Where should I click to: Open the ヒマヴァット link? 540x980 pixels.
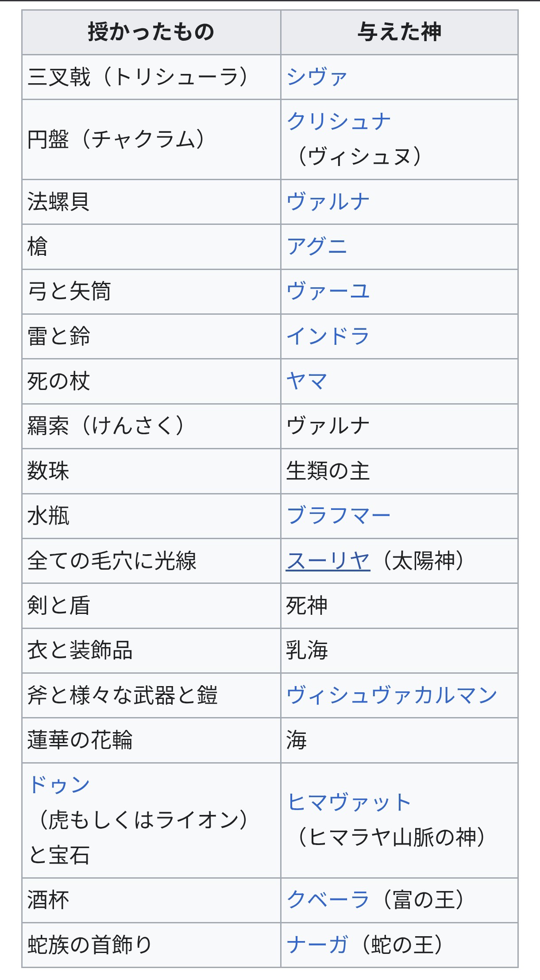pos(349,802)
